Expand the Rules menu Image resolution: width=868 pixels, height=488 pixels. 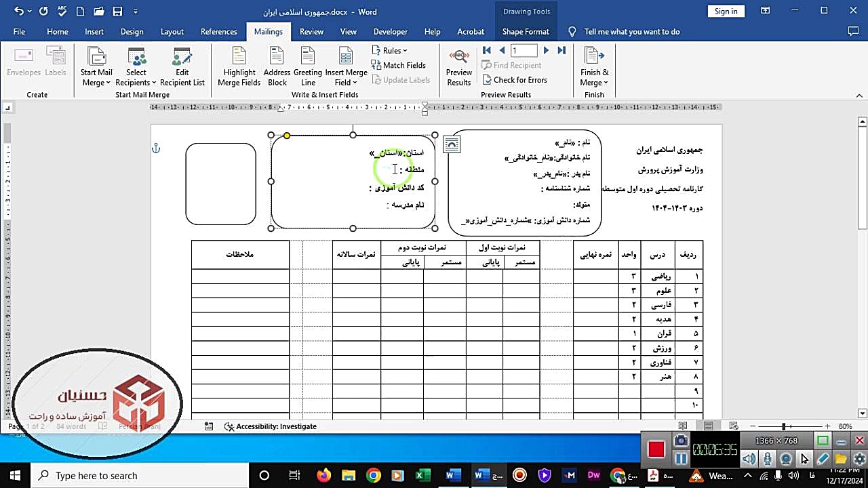[390, 51]
